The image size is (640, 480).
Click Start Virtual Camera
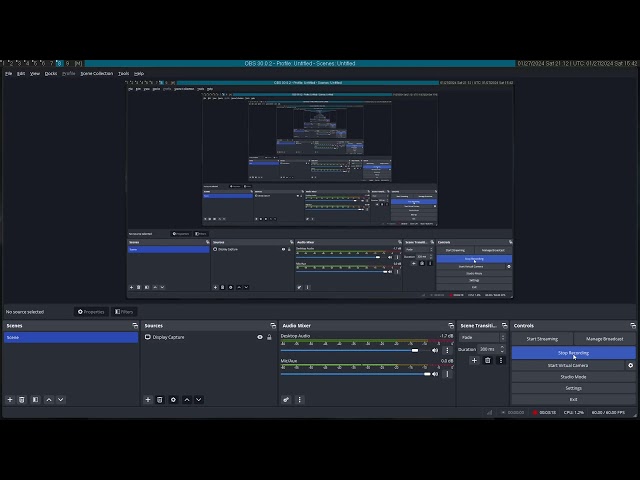568,365
